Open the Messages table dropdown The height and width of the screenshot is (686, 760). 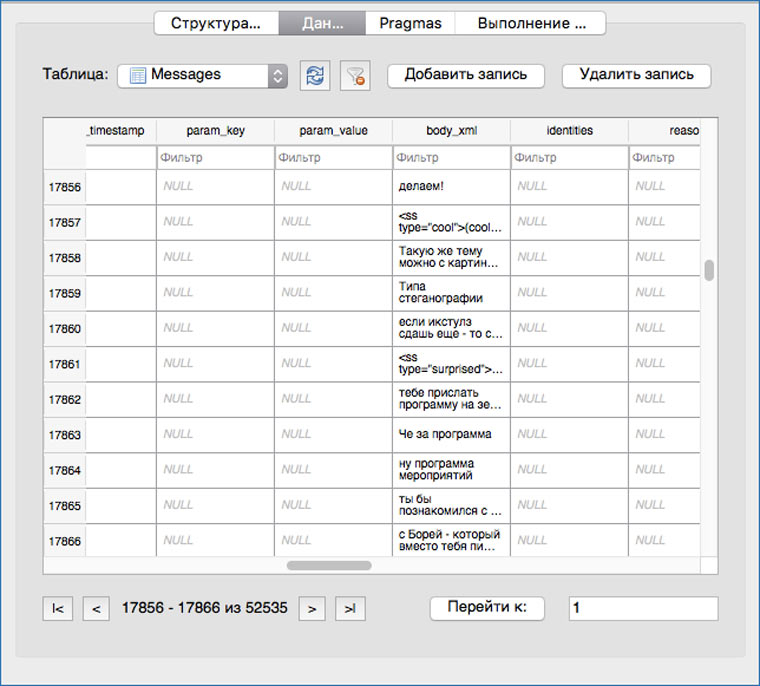pos(202,75)
